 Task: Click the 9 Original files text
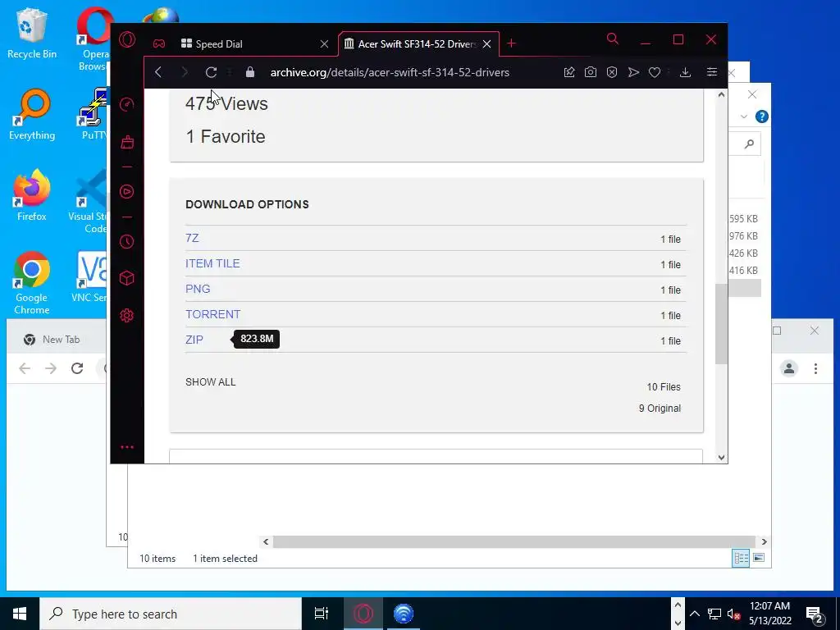660,409
